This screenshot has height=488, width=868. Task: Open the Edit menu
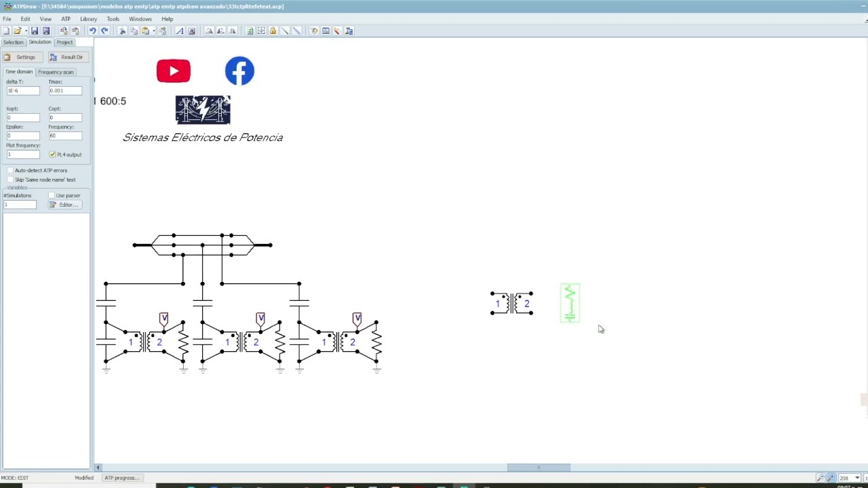click(25, 19)
